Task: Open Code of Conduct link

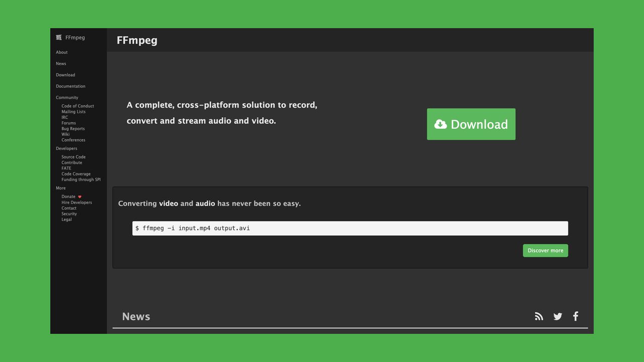Action: (x=77, y=106)
